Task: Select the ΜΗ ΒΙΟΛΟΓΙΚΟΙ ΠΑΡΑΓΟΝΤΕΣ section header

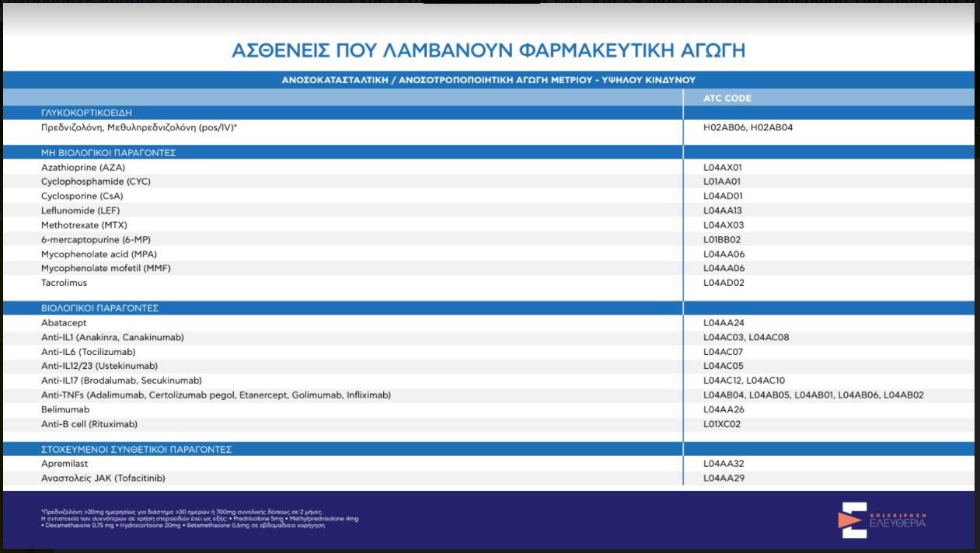Action: [108, 153]
